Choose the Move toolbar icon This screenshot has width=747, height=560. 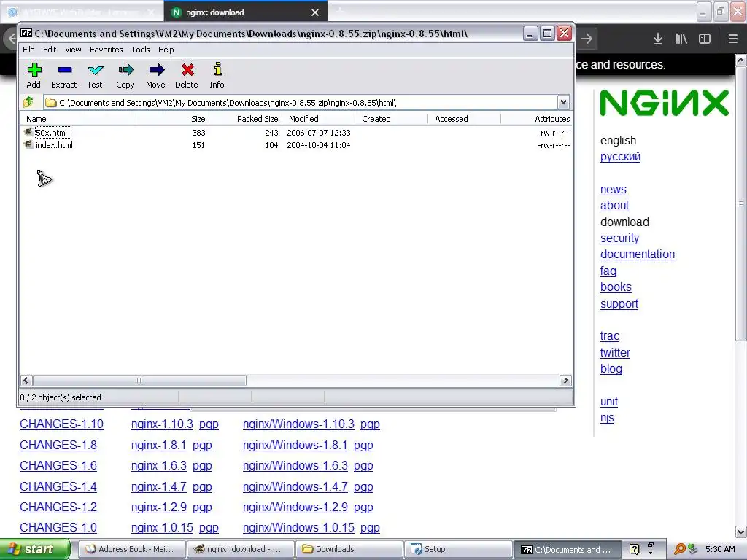tap(156, 70)
